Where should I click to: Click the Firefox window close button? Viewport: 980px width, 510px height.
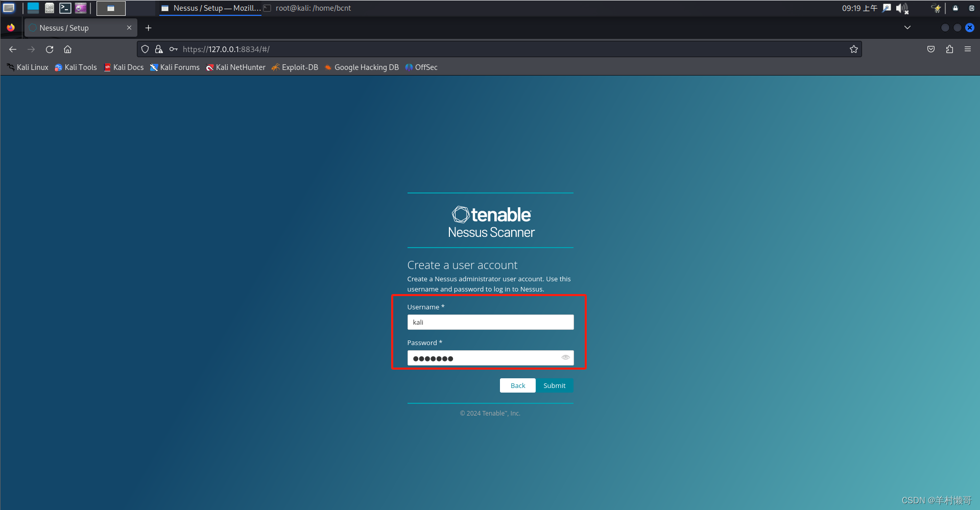[970, 28]
